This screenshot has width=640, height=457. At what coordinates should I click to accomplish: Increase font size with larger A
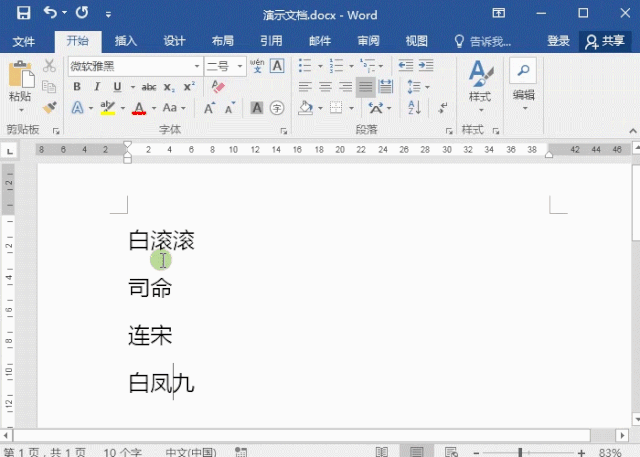coord(209,108)
